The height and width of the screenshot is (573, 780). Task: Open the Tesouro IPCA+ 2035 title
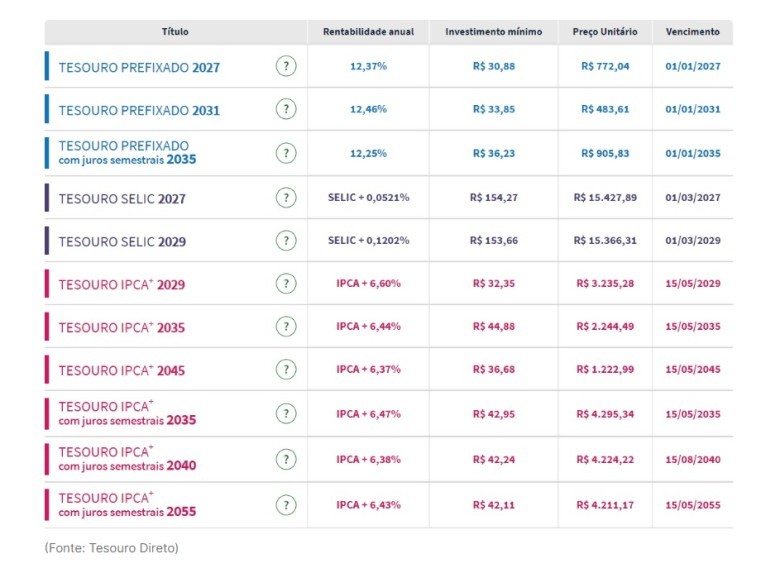point(121,327)
